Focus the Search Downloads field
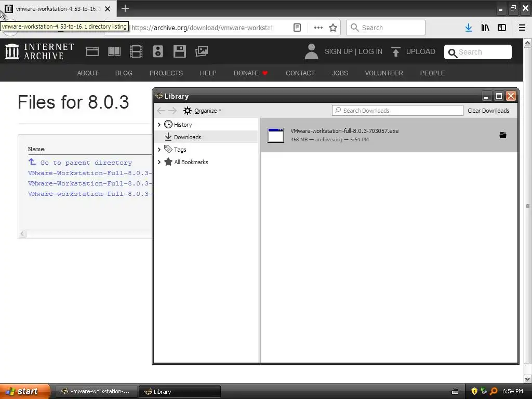The width and height of the screenshot is (532, 399). coord(397,111)
